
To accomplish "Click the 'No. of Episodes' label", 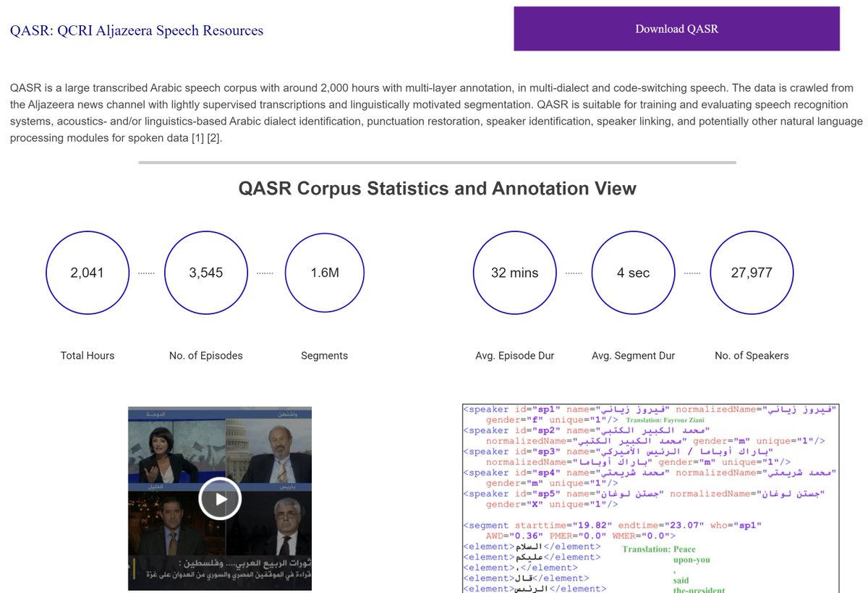I will [x=206, y=356].
